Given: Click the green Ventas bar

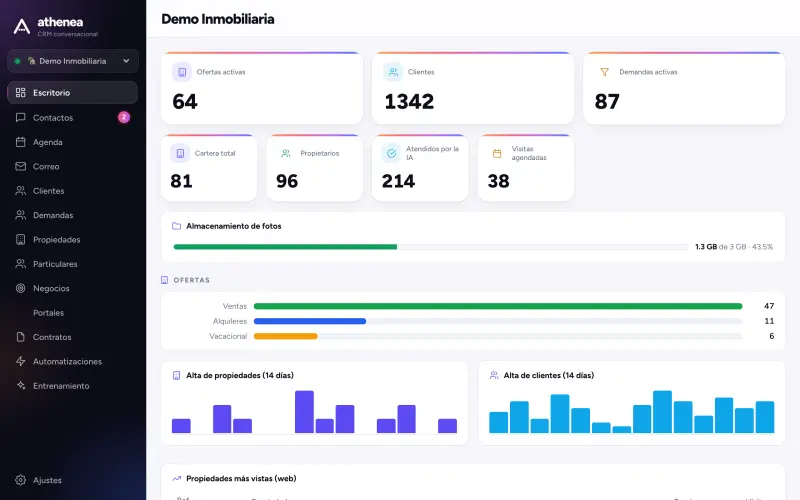Looking at the screenshot, I should tap(498, 306).
